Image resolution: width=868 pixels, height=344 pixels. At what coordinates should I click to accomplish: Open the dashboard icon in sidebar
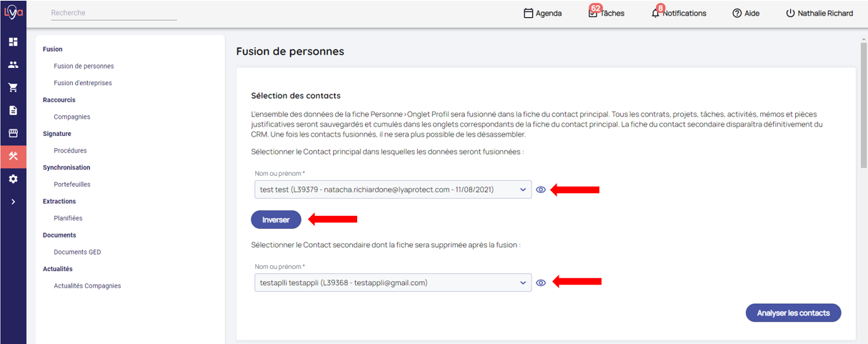tap(13, 41)
